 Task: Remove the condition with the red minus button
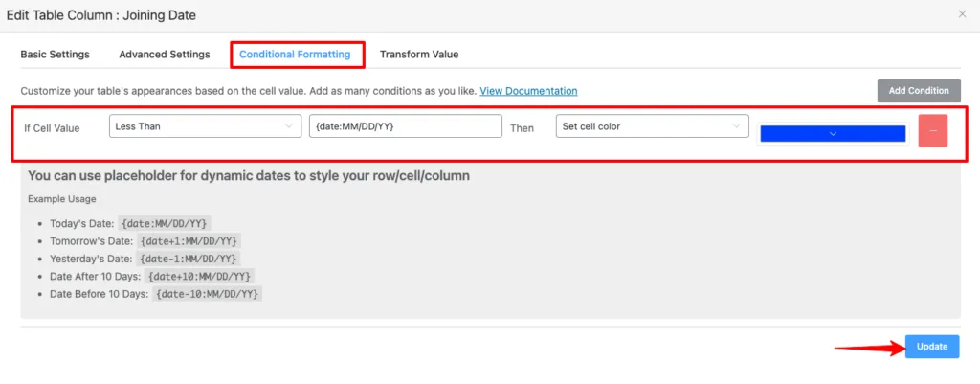[932, 130]
